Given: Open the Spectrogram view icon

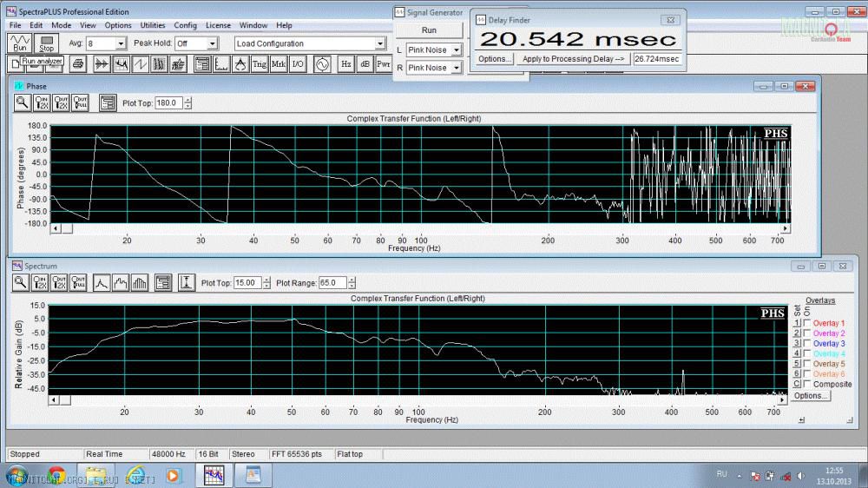Looking at the screenshot, I should coord(159,64).
